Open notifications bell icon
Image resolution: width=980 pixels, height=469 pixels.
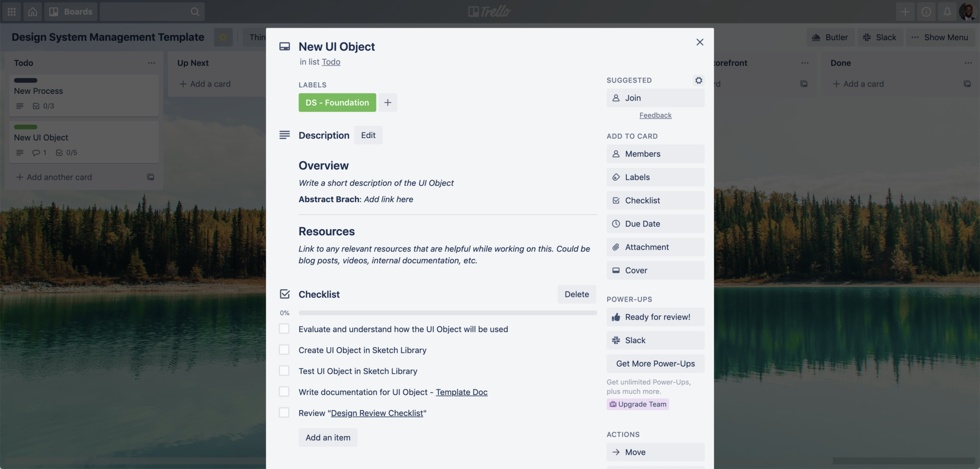(x=947, y=11)
